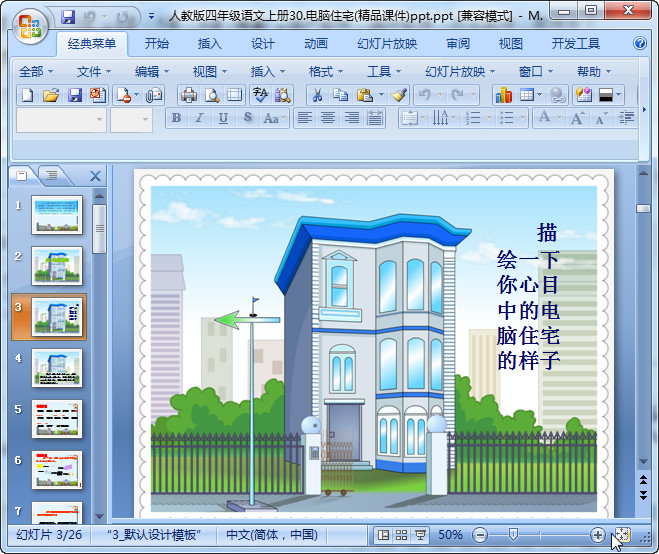Viewport: 659px width, 554px height.
Task: Click the Zoom in plus button
Action: (597, 535)
